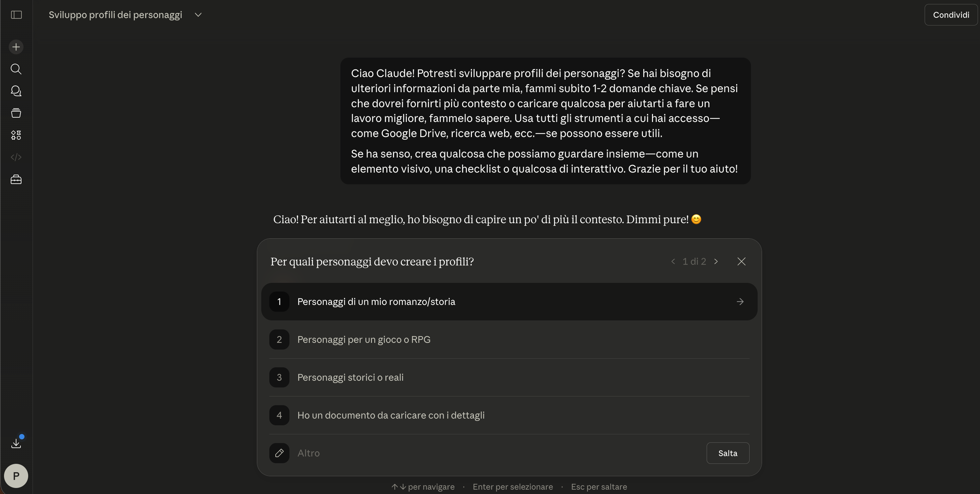Open the code brackets icon

pos(16,157)
